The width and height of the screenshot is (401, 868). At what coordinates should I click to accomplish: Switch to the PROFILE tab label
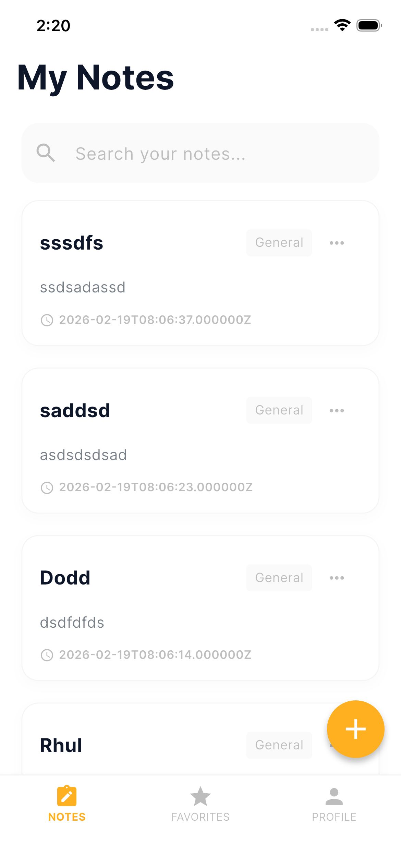334,817
